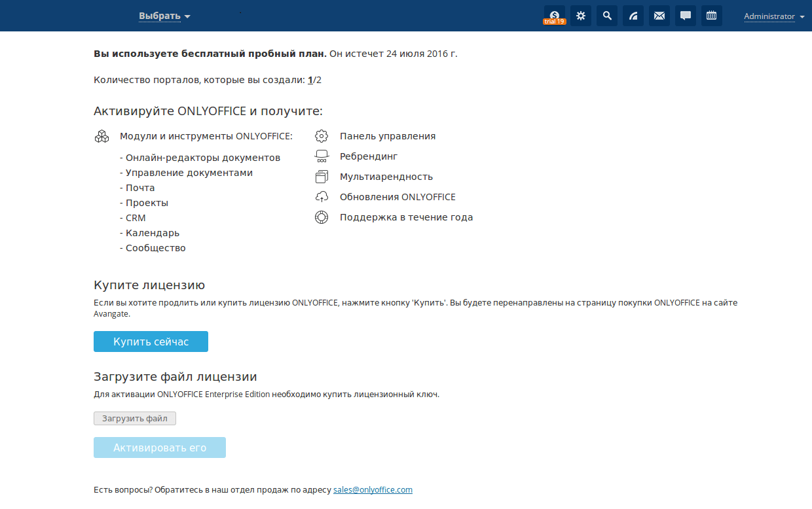Click the orange trial 19 badge
The image size is (812, 509).
555,22
